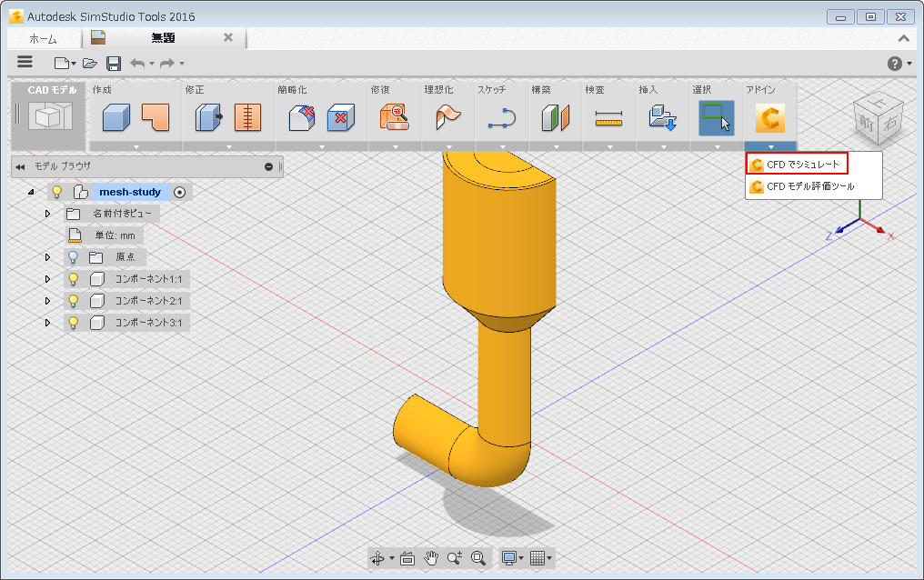Open the new document dropdown arrow
Screen dimensions: 924x580
click(x=74, y=64)
